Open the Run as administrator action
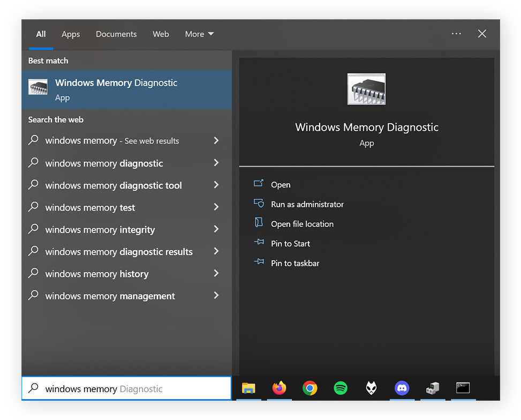The image size is (521, 420). click(307, 204)
